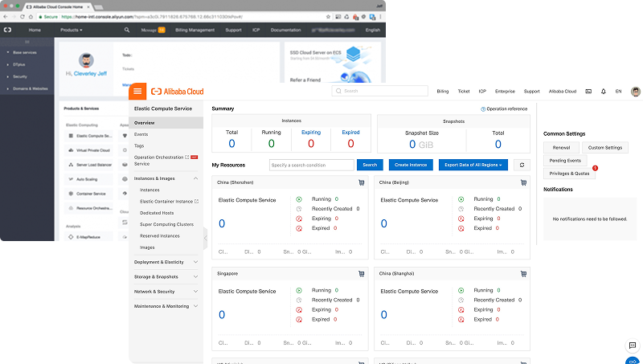Viewport: 643px width, 364px height.
Task: Expand Storage & Snapshots section
Action: [x=195, y=276]
